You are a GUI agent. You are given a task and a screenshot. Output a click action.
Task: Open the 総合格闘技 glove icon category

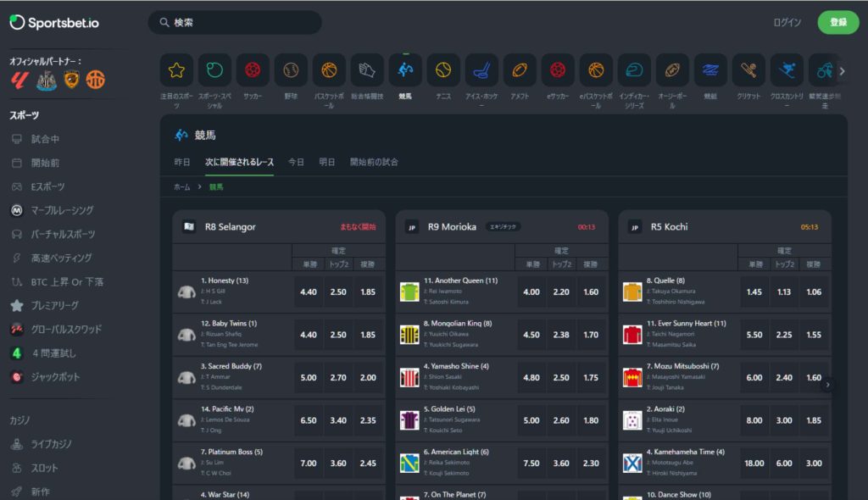[367, 70]
